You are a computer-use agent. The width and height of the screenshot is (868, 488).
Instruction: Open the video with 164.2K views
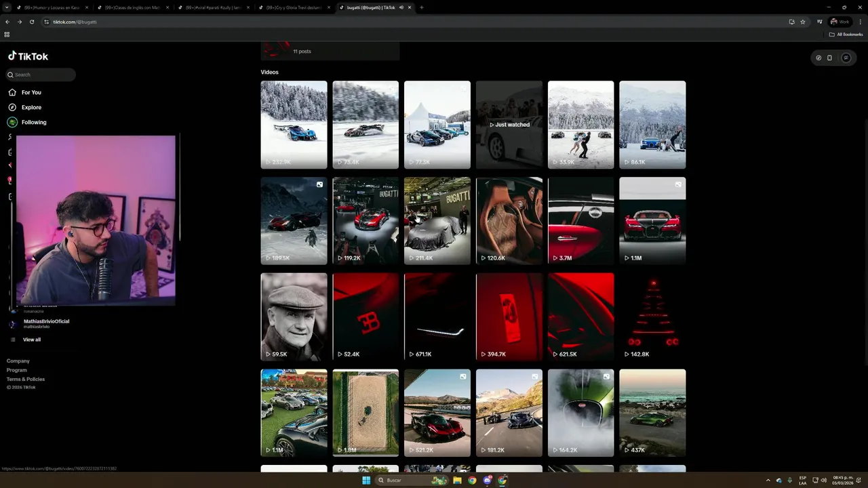point(581,413)
